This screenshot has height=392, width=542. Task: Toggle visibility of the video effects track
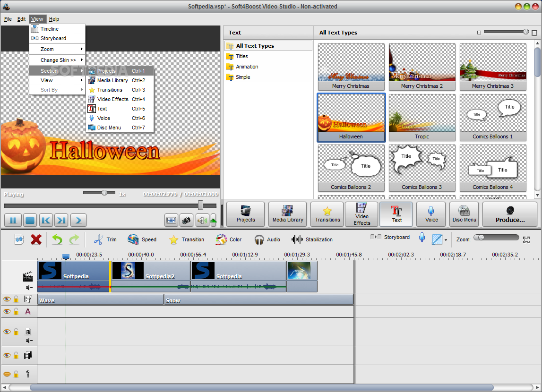click(7, 299)
